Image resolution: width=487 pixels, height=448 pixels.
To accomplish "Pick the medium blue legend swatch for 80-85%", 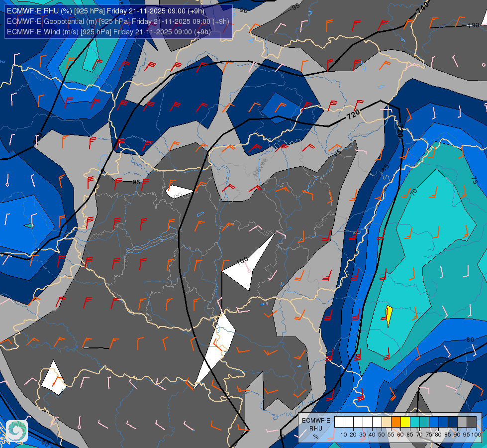I will click(443, 422).
